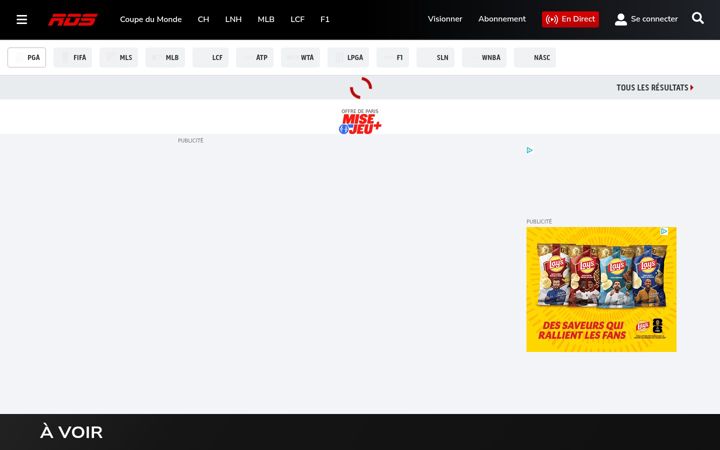Select the SLN scores tab
The image size is (720, 450).
[x=435, y=57]
